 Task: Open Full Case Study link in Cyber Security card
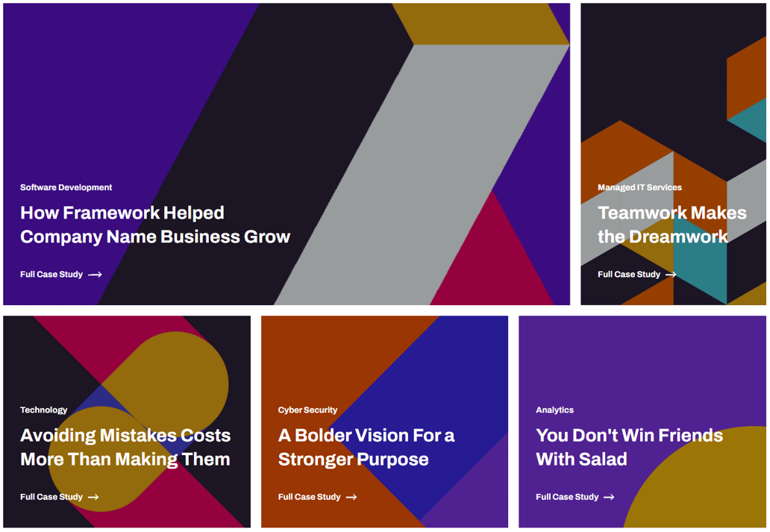pyautogui.click(x=309, y=497)
